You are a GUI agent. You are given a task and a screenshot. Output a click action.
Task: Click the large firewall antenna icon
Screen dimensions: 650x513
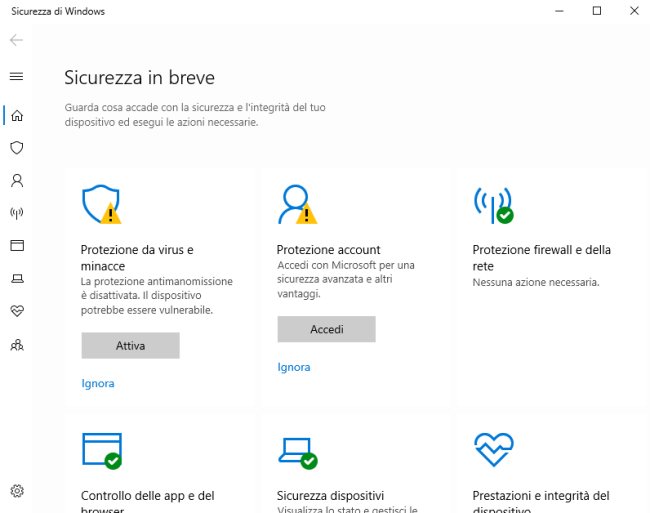493,205
